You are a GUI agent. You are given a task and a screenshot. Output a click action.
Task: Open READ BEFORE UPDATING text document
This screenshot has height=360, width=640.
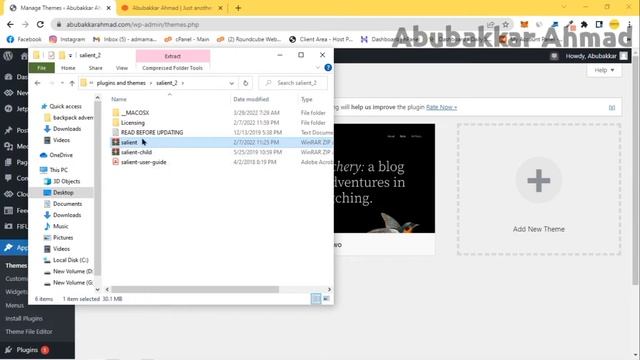pyautogui.click(x=151, y=132)
